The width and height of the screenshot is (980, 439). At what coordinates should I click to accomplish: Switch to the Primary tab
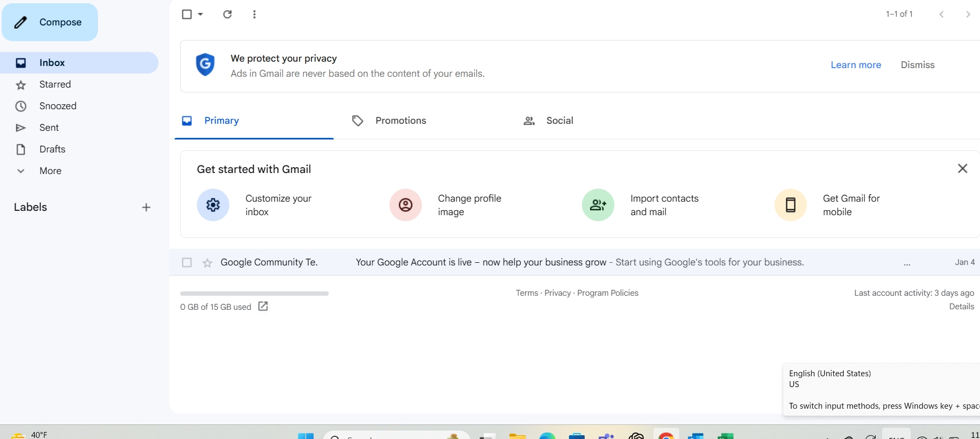pos(254,121)
